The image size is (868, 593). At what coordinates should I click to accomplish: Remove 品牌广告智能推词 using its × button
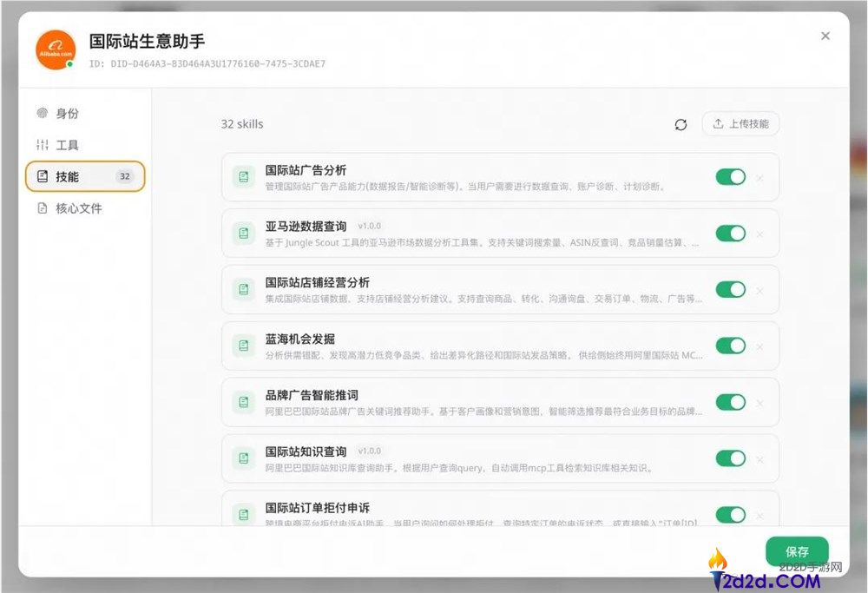(759, 403)
